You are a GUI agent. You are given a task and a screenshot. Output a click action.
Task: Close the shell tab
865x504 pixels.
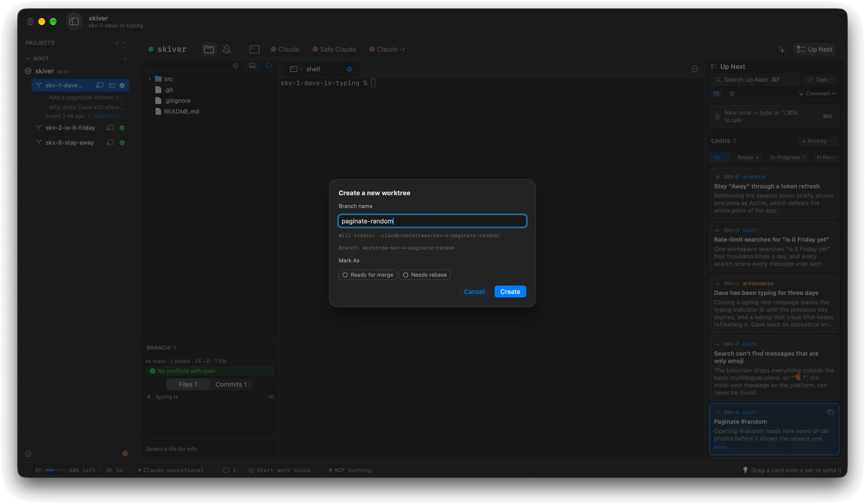[x=349, y=69]
